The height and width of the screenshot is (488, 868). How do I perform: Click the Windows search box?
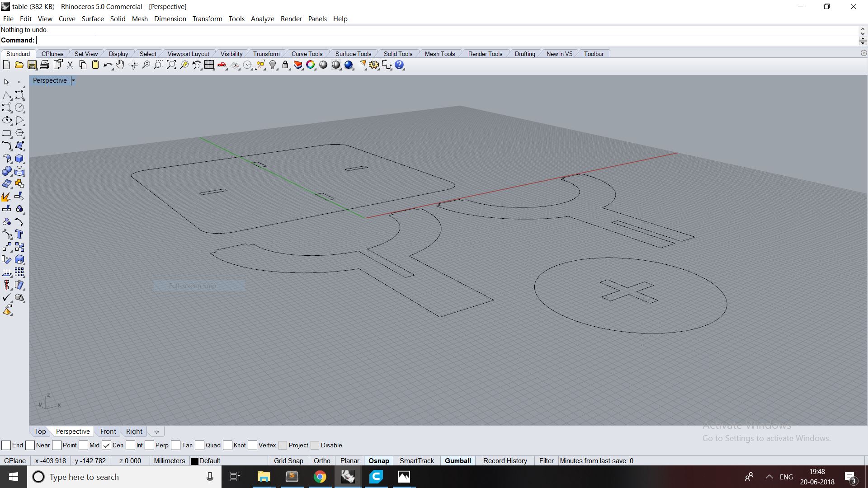[124, 477]
